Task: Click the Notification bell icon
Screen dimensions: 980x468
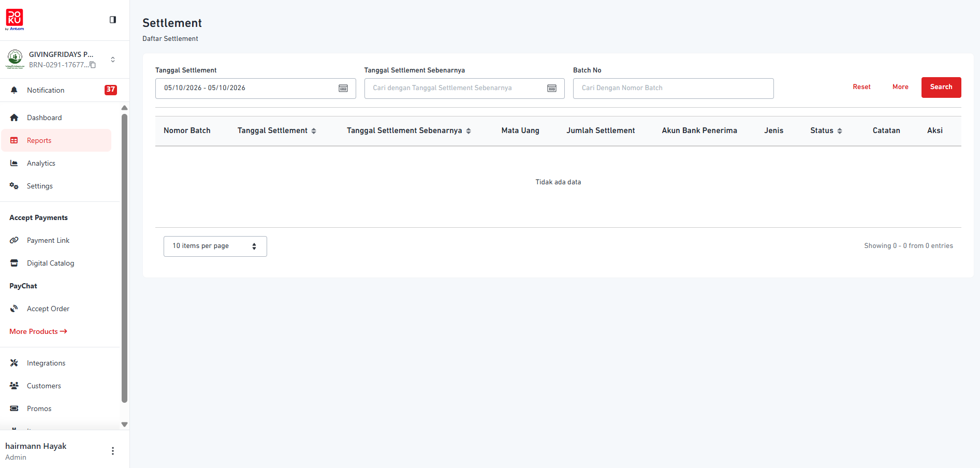Action: [14, 90]
